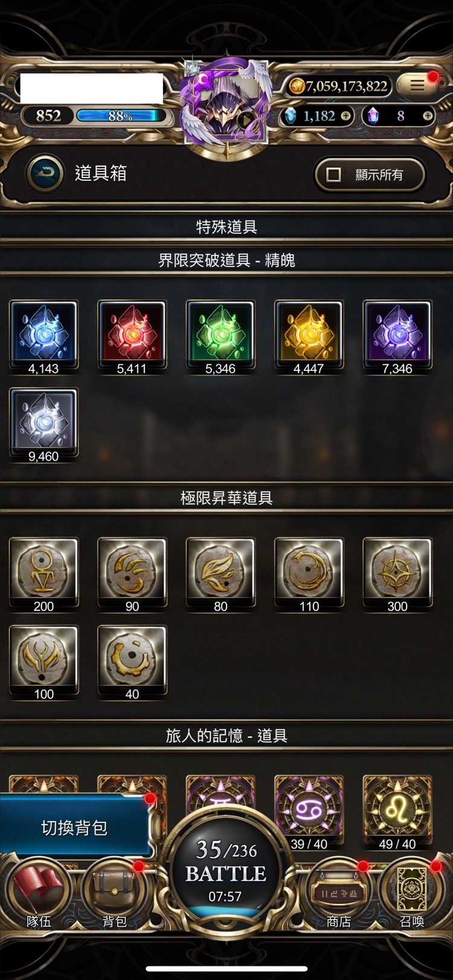Open the hamburger menu at top right

point(418,85)
